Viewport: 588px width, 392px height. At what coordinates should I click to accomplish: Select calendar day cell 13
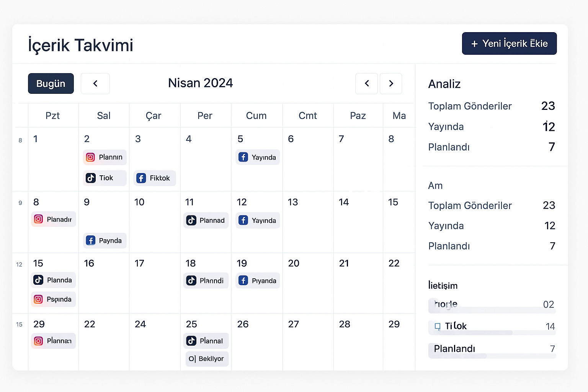click(x=308, y=222)
